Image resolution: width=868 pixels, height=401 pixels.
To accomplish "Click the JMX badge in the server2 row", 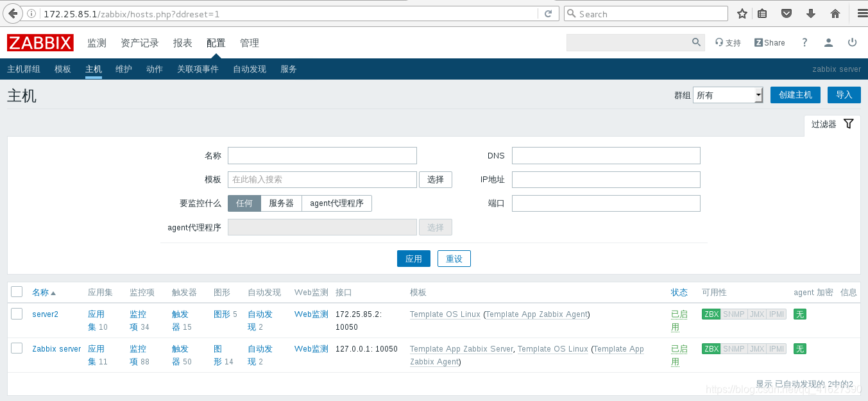I will coord(757,314).
